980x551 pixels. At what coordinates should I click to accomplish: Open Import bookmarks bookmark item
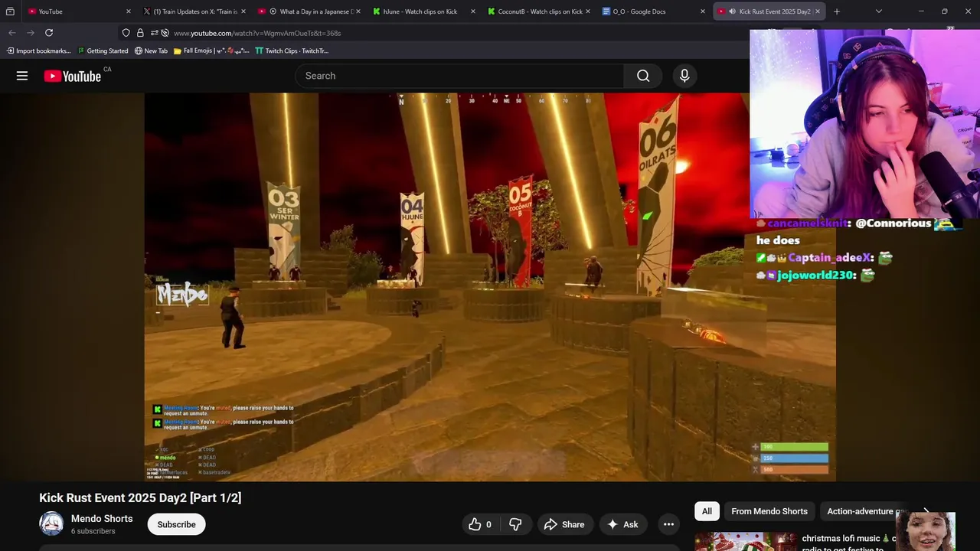click(x=38, y=51)
